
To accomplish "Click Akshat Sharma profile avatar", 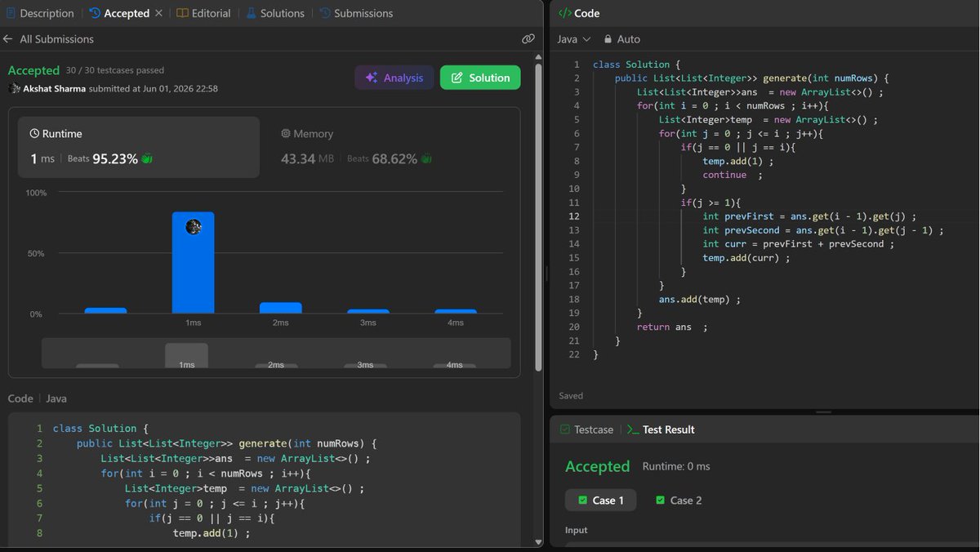I will click(x=14, y=88).
